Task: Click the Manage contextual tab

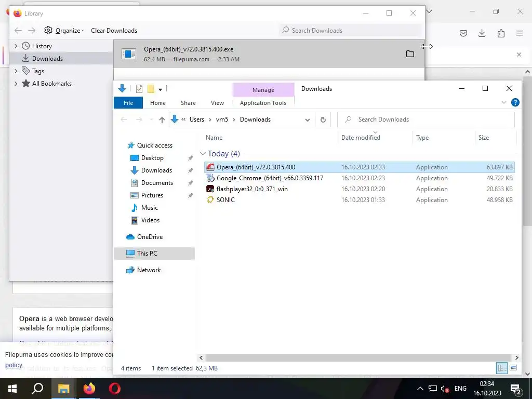Action: point(263,90)
